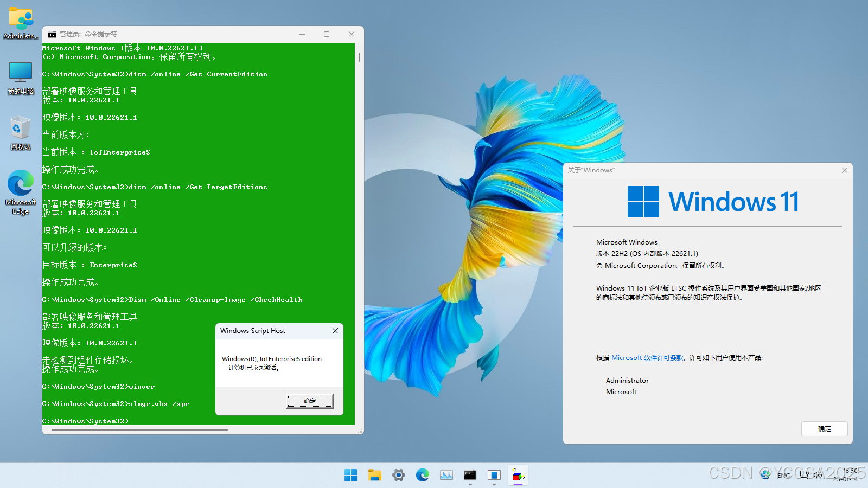Click the Windows Script Host title text
The height and width of the screenshot is (488, 868).
coord(253,331)
